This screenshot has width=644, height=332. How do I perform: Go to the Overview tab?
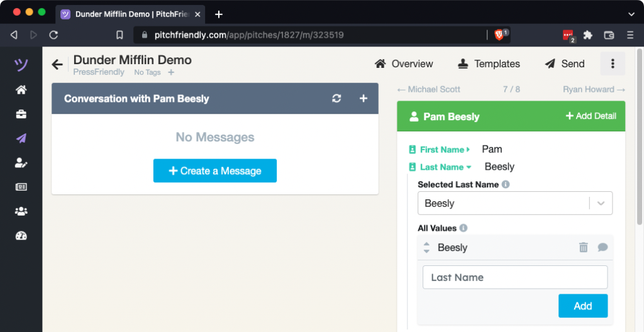click(404, 64)
